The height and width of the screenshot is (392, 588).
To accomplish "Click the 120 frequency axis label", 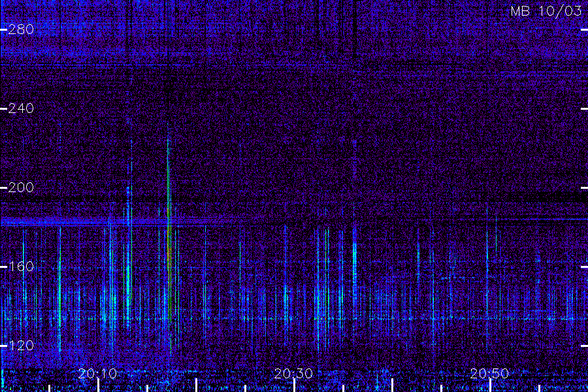I will coord(21,346).
